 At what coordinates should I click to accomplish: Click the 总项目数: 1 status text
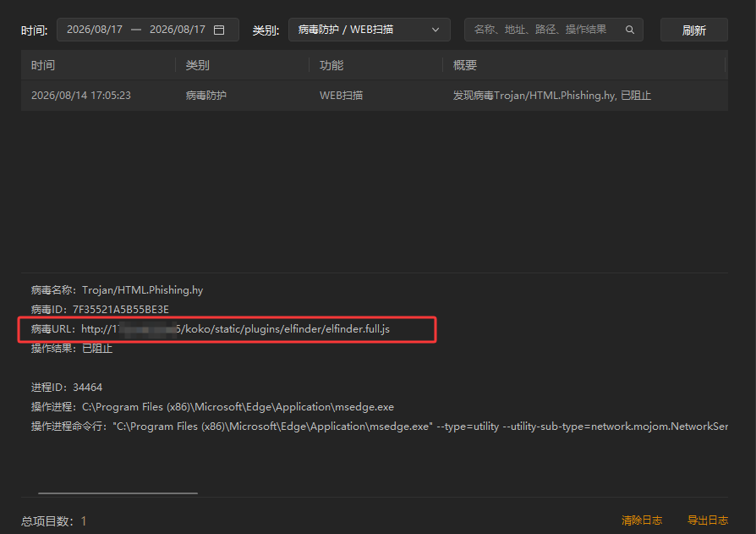point(53,521)
